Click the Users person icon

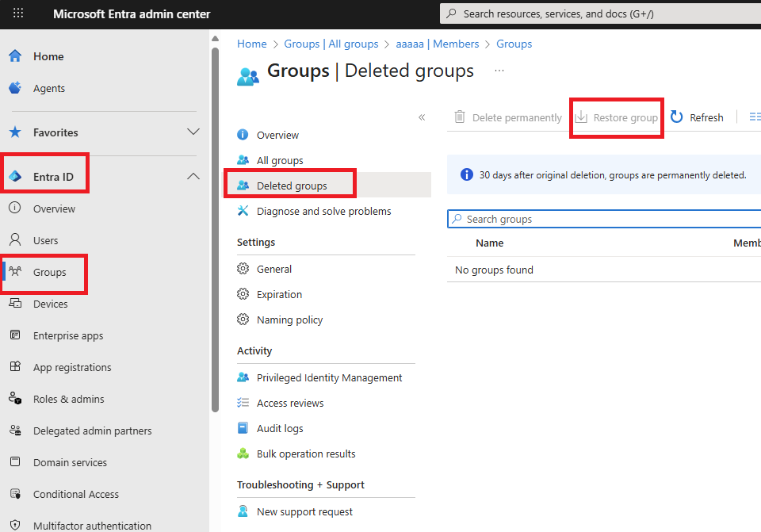[x=15, y=239]
